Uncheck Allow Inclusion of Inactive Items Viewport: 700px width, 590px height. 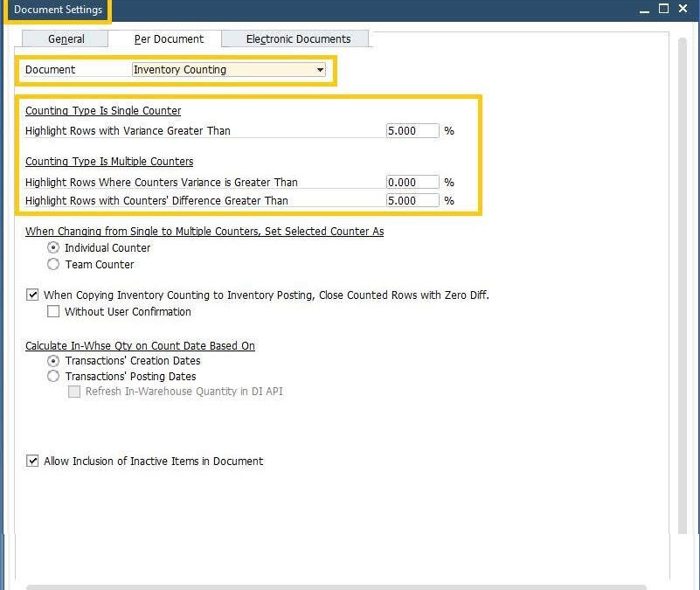point(32,461)
